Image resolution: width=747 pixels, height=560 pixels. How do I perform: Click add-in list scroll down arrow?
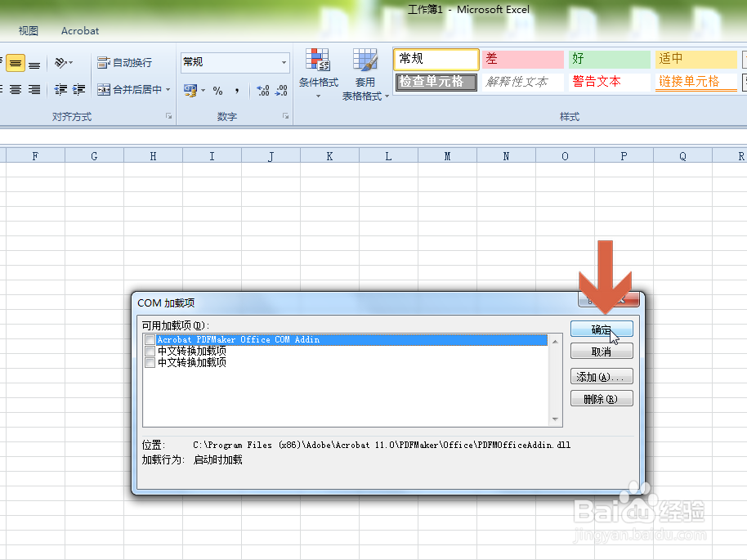coord(555,419)
